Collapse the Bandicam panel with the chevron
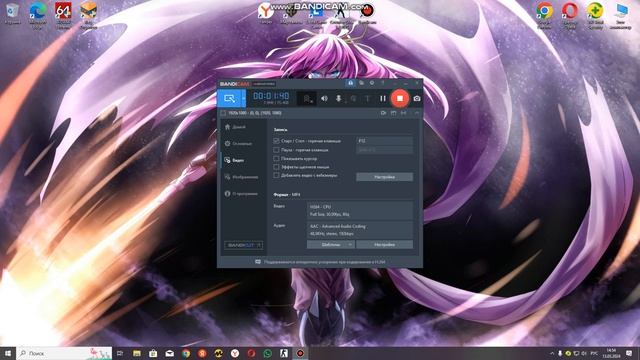The width and height of the screenshot is (640, 360). (x=416, y=113)
